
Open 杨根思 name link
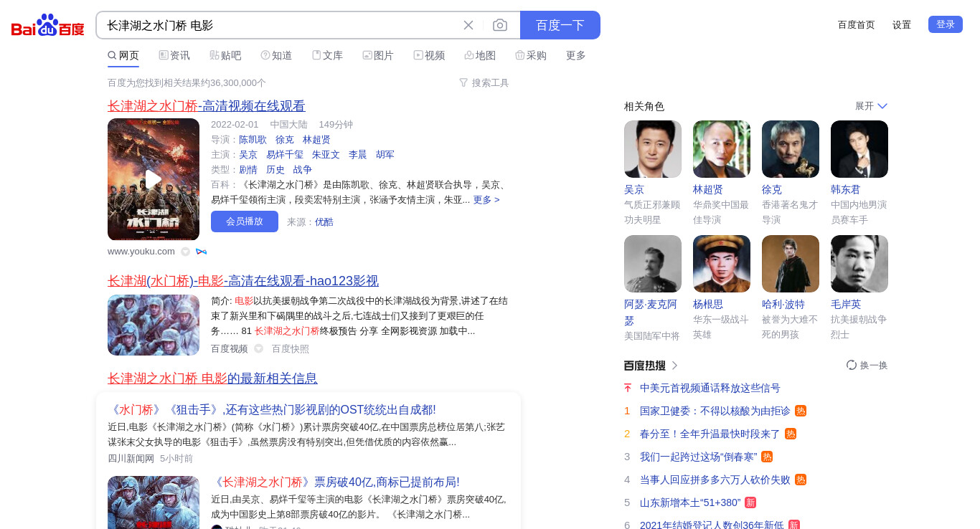click(x=708, y=305)
